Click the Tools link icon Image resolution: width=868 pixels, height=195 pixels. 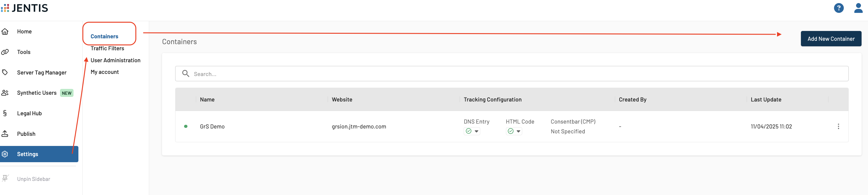click(5, 52)
